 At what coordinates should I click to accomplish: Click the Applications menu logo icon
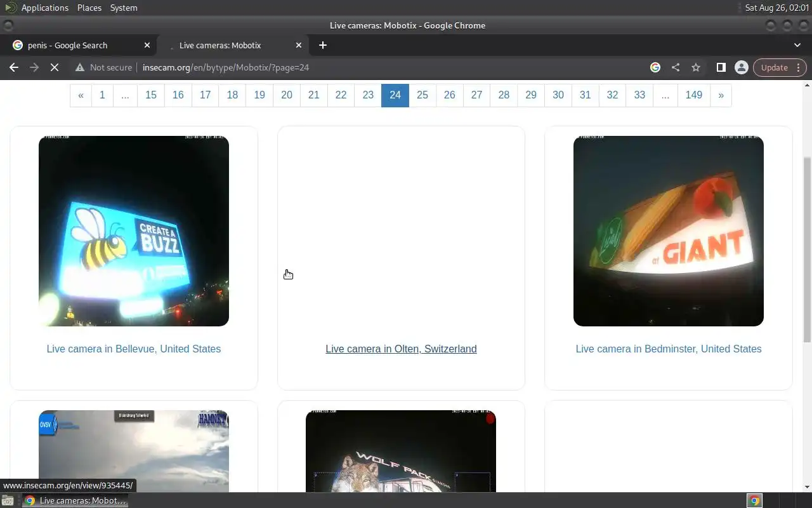point(10,8)
